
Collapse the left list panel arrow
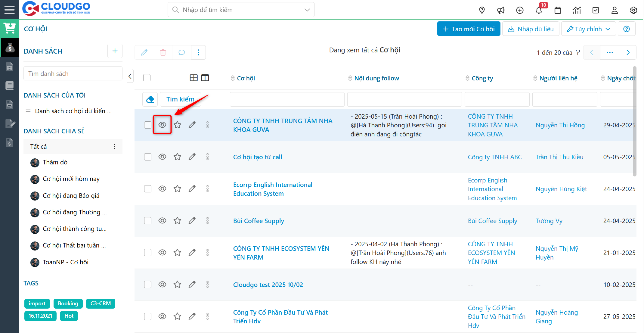(130, 76)
